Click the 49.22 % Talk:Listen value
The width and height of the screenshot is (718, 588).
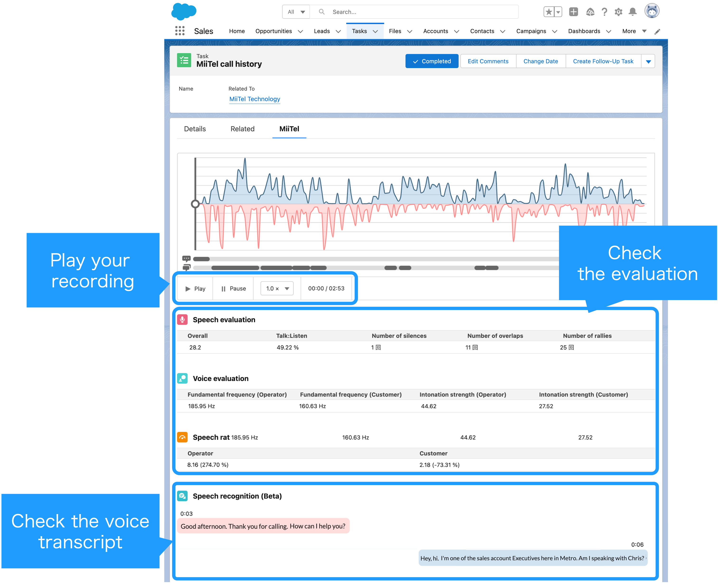pos(287,347)
